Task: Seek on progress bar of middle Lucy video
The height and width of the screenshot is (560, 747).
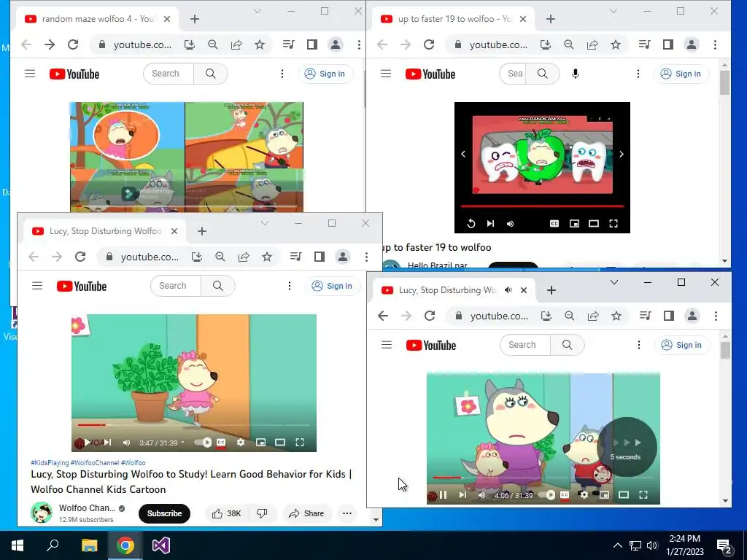Action: (194, 425)
